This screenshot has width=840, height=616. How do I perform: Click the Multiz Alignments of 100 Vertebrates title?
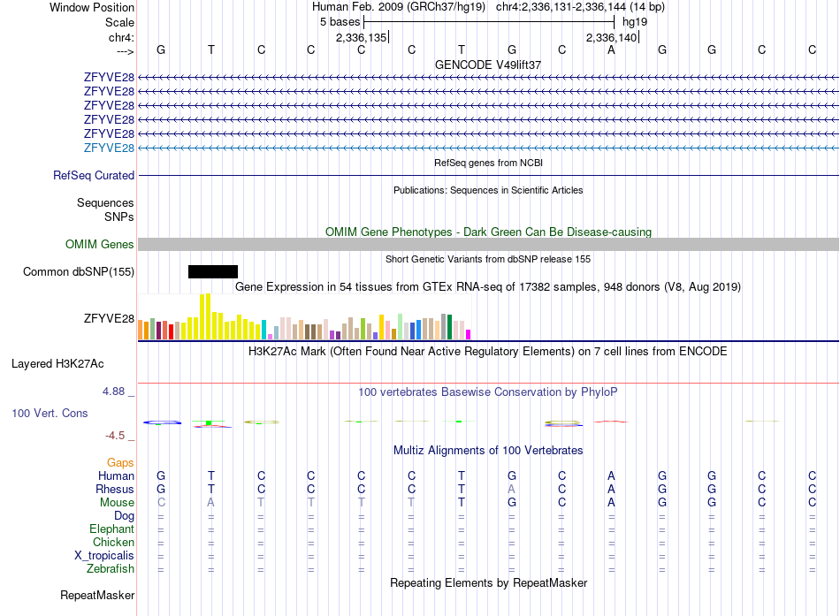[x=488, y=450]
